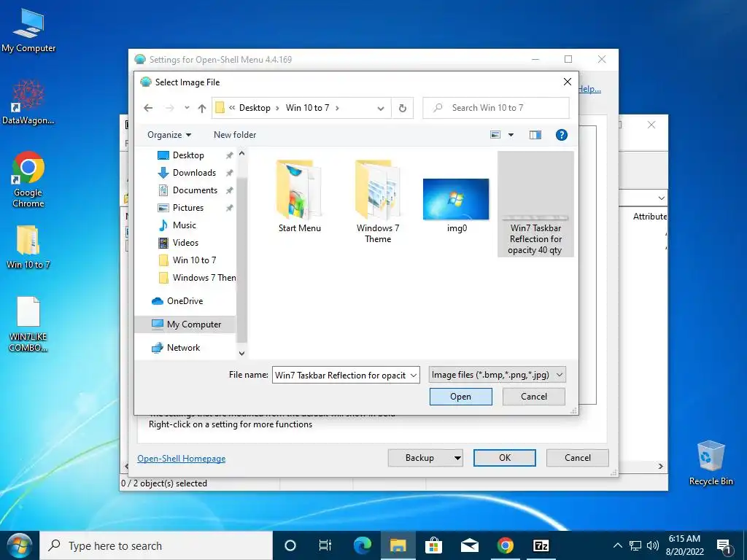Open the notification center icon
Image resolution: width=747 pixels, height=560 pixels.
pos(724,547)
